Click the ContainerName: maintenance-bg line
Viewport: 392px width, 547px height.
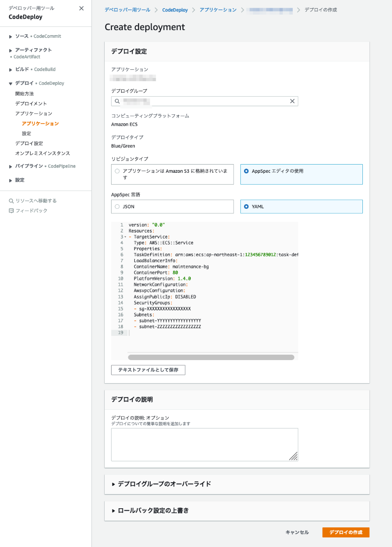point(171,267)
